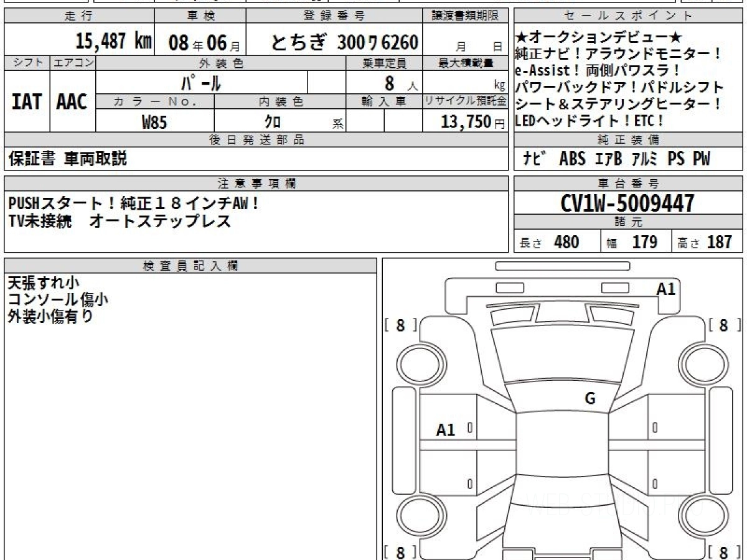Click the IAT shift type cell
This screenshot has width=747, height=560.
(27, 102)
